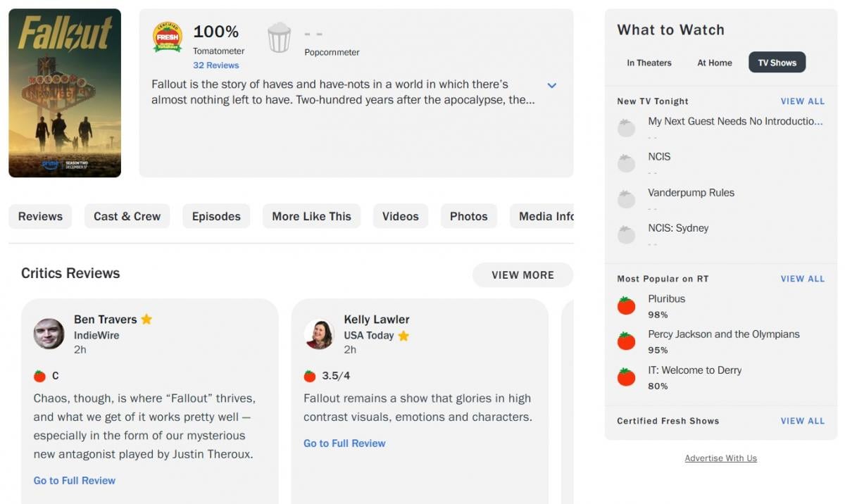Viewport: 845px width, 504px height.
Task: Select the More Like This tab
Action: [311, 216]
